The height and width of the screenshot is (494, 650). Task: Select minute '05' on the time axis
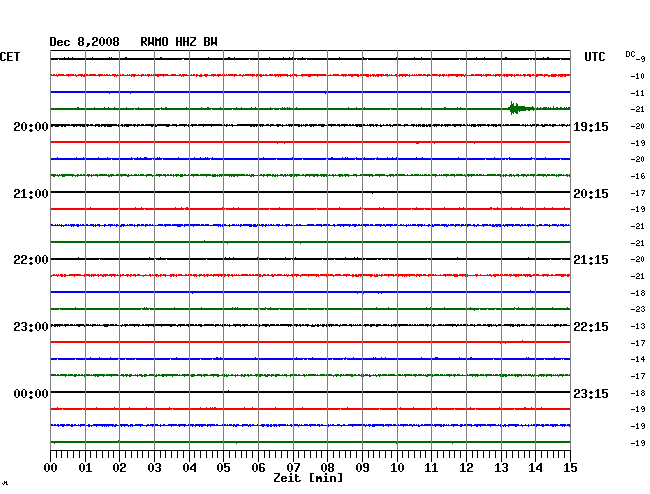(223, 468)
